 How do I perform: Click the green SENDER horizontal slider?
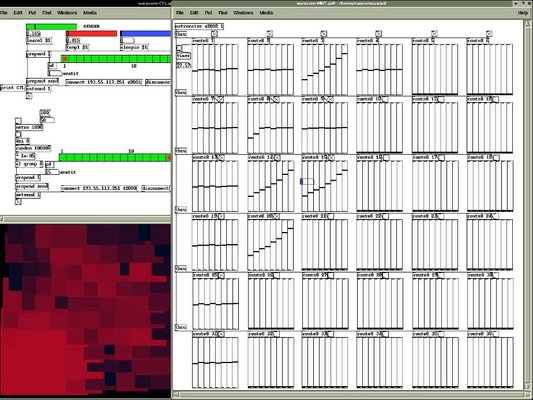[51, 27]
